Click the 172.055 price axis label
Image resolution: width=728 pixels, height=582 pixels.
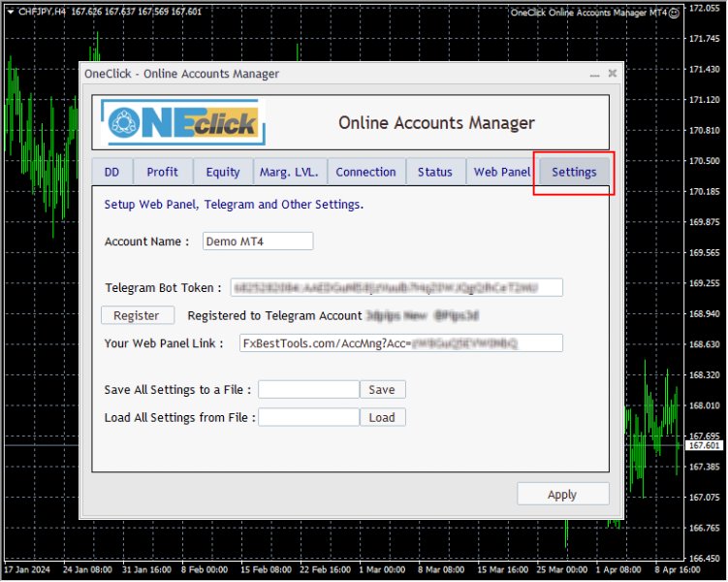704,8
